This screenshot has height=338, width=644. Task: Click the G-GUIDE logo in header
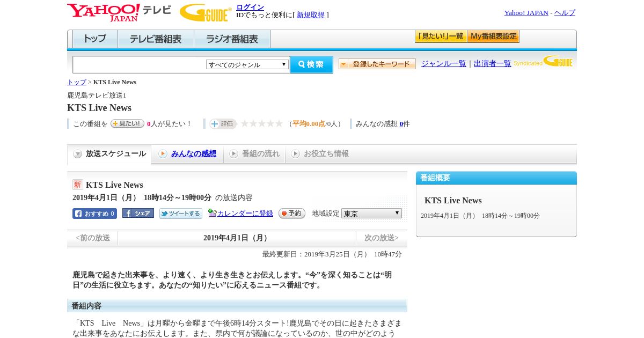(x=206, y=12)
